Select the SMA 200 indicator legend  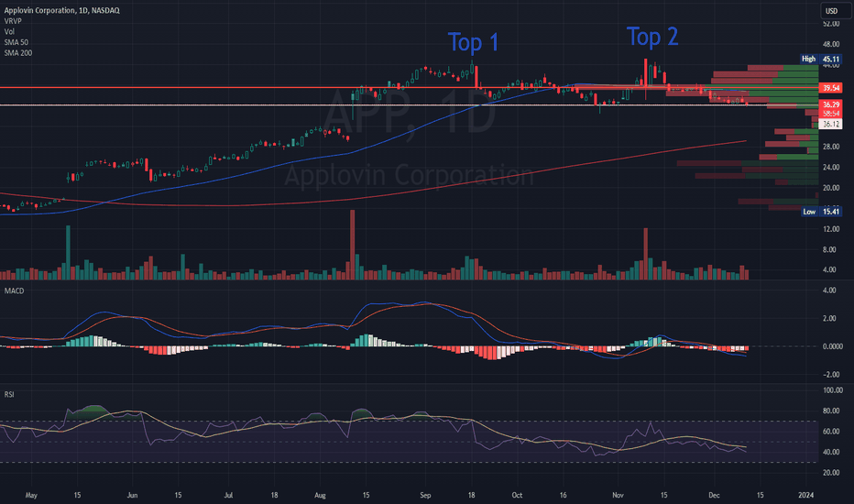tap(18, 53)
